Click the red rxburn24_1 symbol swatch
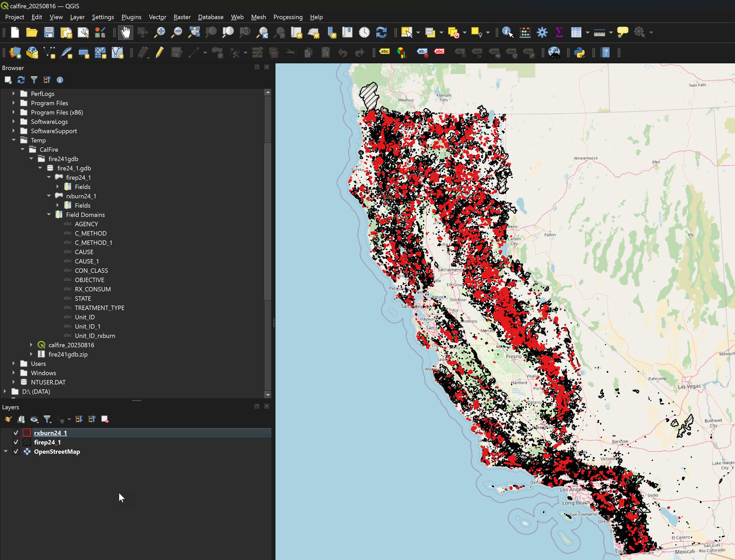The height and width of the screenshot is (560, 735). point(27,433)
